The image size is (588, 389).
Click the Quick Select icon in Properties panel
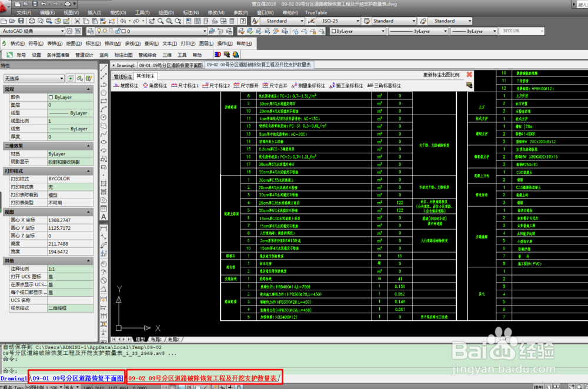click(x=89, y=78)
